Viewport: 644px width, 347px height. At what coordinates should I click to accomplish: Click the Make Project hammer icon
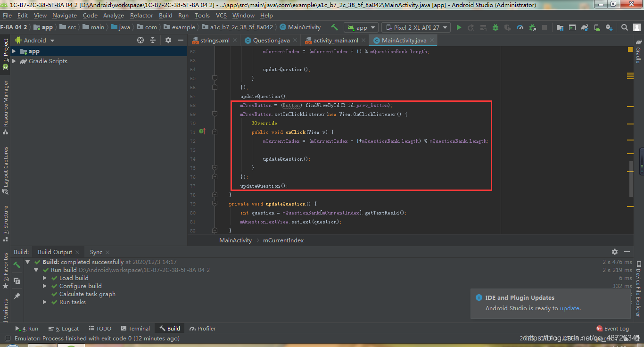click(x=335, y=27)
